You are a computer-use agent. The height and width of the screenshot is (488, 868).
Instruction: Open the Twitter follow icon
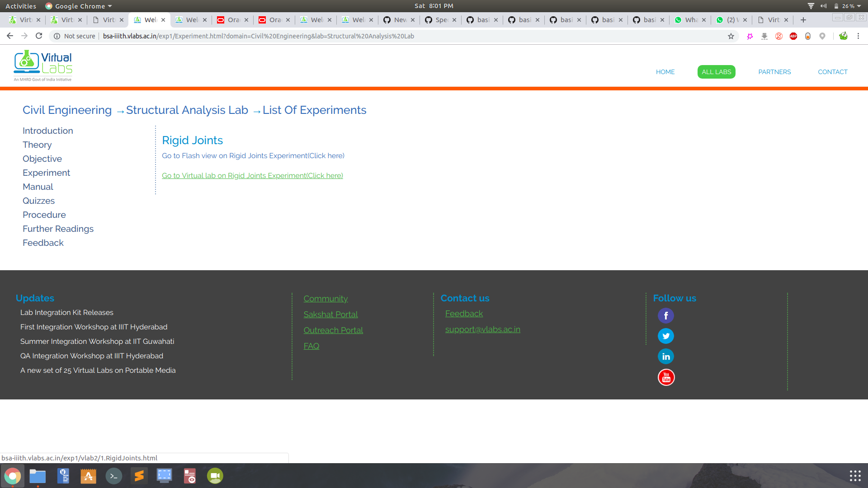(665, 336)
